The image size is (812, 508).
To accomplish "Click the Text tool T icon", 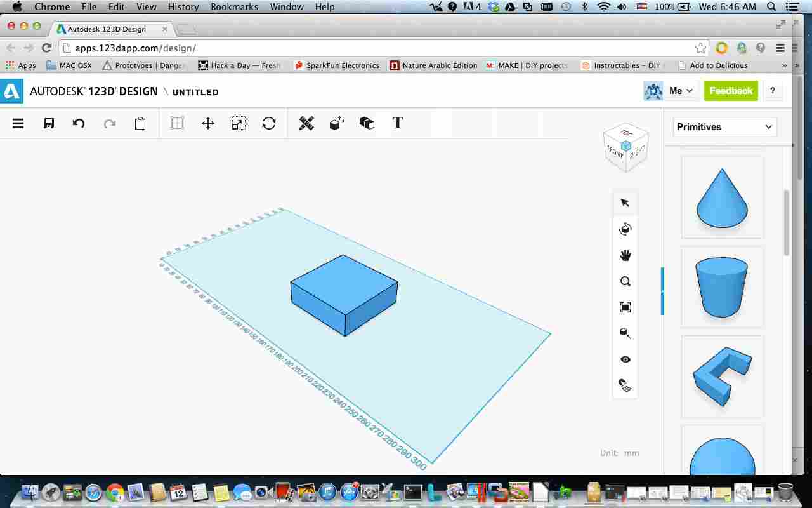I will click(x=398, y=123).
